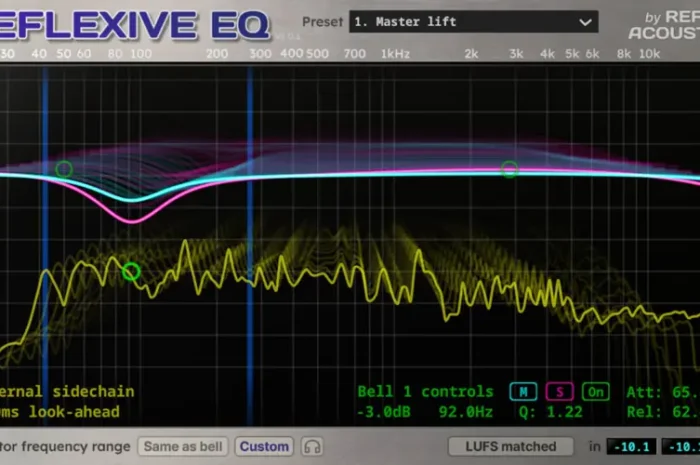Screen dimensions: 700x465
Task: Click the magenta side EQ curve dip
Action: point(131,220)
